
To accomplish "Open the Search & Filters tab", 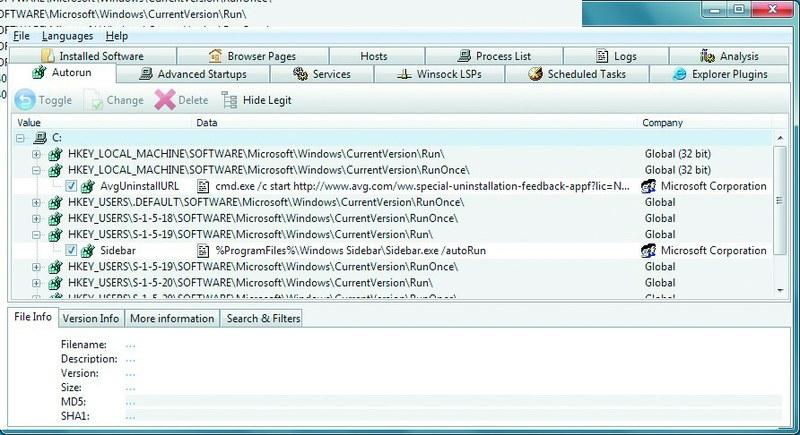I will pyautogui.click(x=263, y=318).
